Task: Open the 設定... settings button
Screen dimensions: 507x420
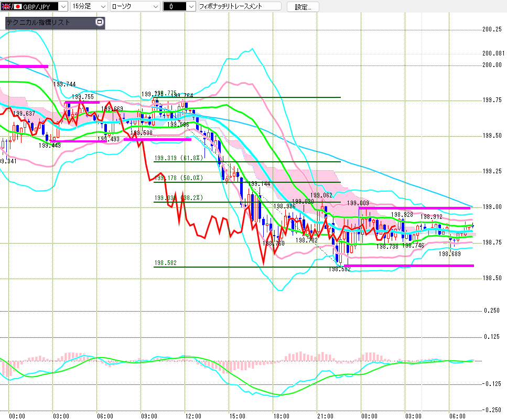Action: (x=303, y=7)
